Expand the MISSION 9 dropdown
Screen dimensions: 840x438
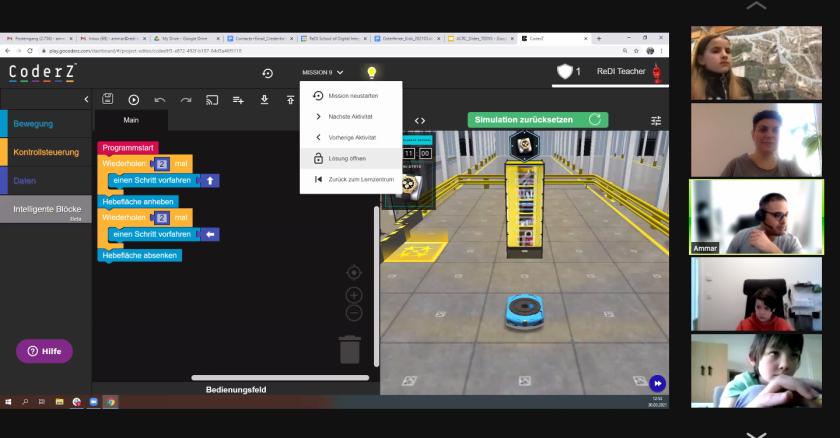(322, 72)
